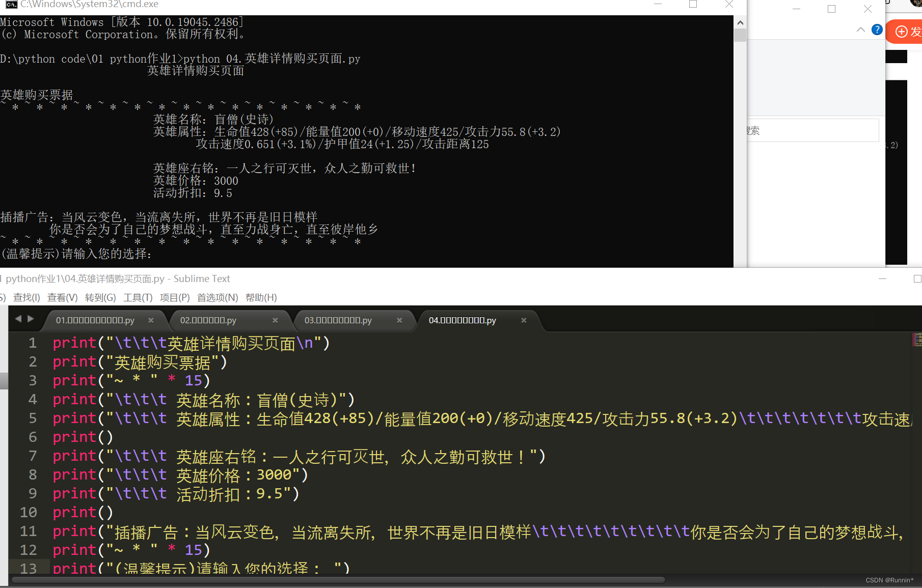Maximize the cmd.exe window
Viewport: 922px width, 588px height.
[693, 4]
